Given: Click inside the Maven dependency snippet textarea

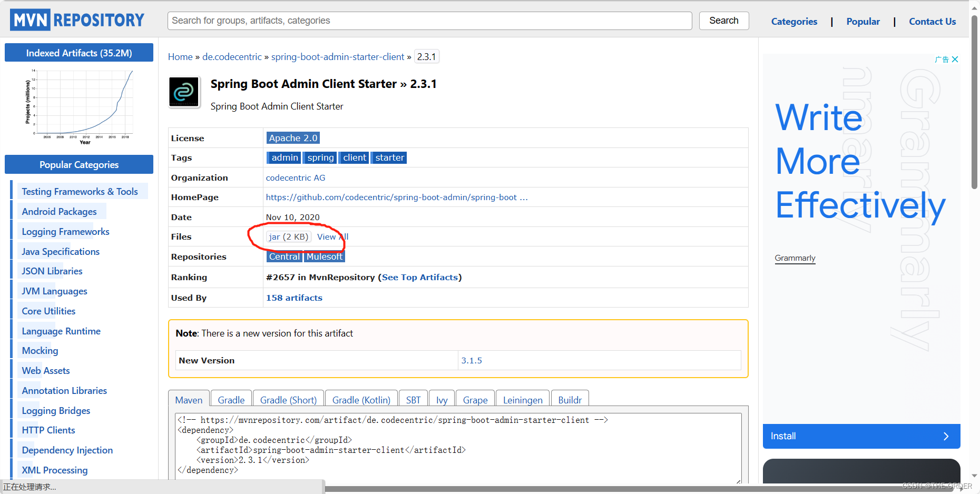Looking at the screenshot, I should pos(458,448).
